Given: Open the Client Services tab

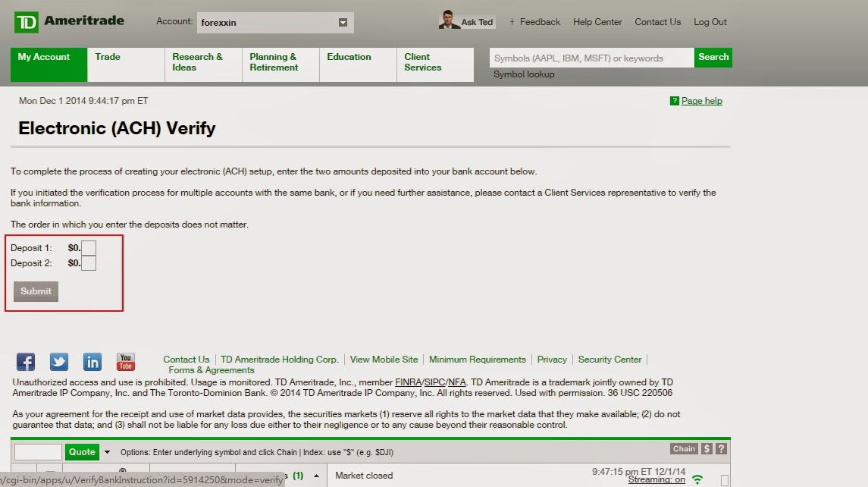Looking at the screenshot, I should pyautogui.click(x=436, y=64).
